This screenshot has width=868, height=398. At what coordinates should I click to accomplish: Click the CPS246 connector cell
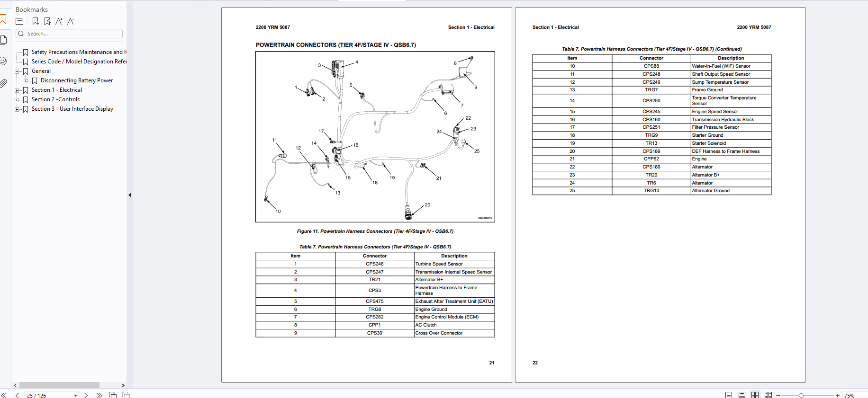click(375, 264)
